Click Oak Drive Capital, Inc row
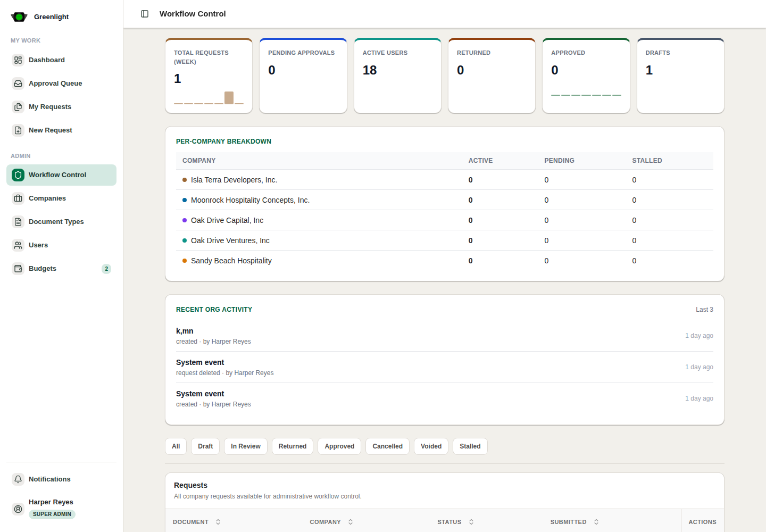Viewport: 766px width, 532px height. pyautogui.click(x=445, y=220)
